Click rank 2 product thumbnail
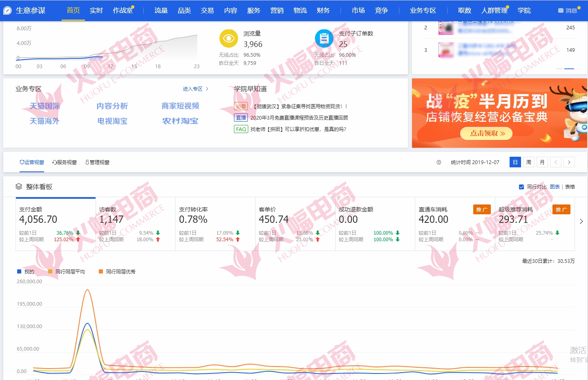The width and height of the screenshot is (588, 380). click(446, 28)
